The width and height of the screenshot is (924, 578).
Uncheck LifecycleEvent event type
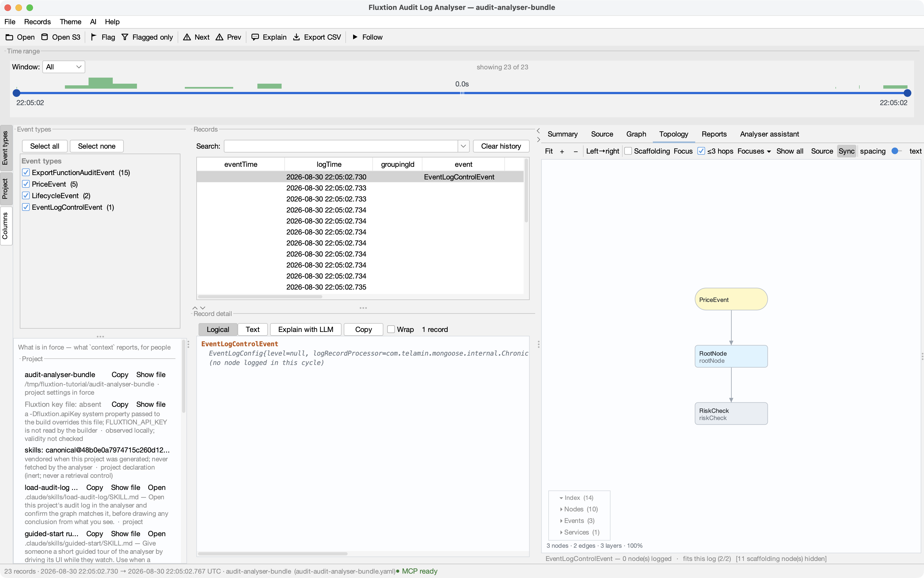click(26, 196)
